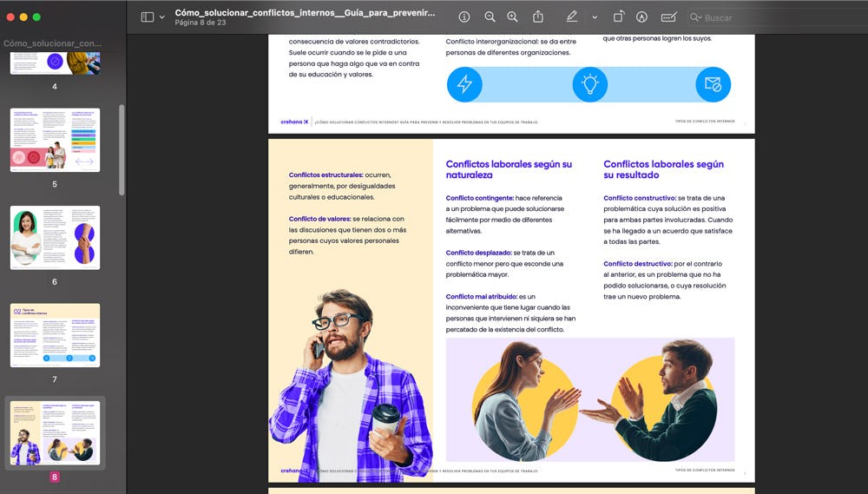Open the form filling tool icon
868x494 pixels.
click(x=668, y=17)
